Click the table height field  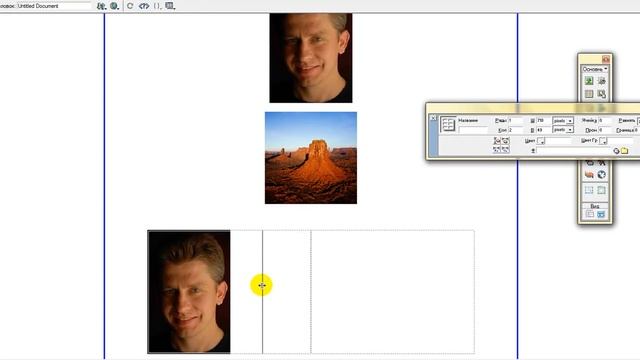coord(543,130)
